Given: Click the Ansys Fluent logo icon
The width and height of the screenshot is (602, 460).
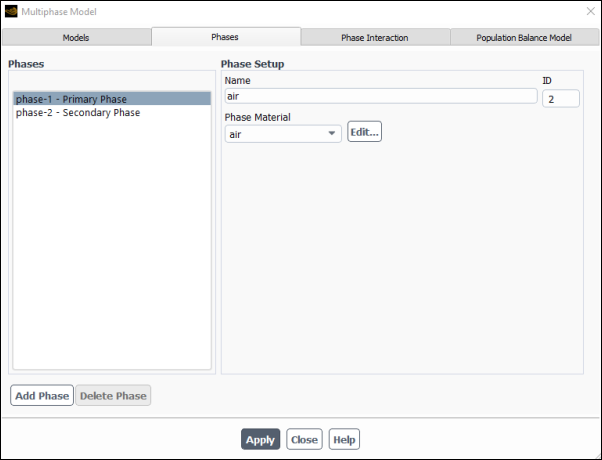Looking at the screenshot, I should point(11,12).
